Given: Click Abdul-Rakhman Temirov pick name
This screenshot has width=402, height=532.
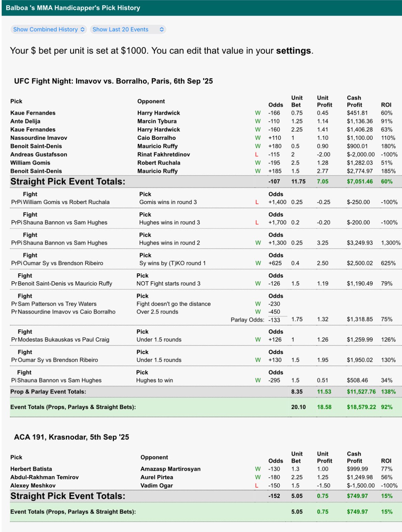Looking at the screenshot, I should click(44, 477).
